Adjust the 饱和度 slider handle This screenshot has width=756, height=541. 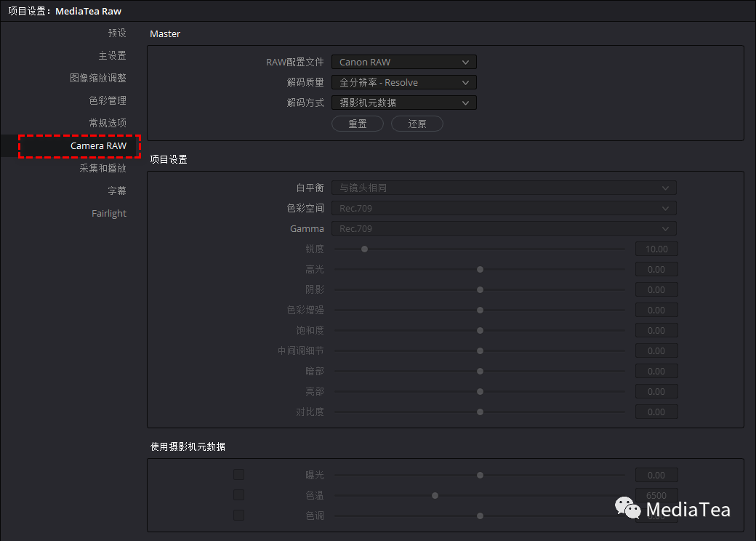click(x=480, y=331)
